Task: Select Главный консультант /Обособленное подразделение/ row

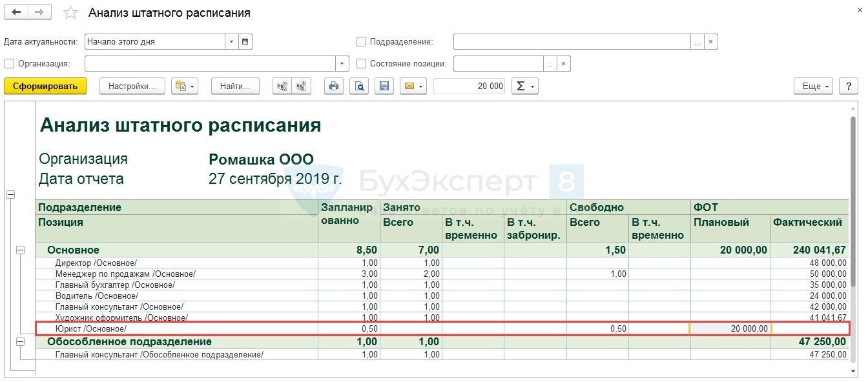Action: click(x=442, y=354)
